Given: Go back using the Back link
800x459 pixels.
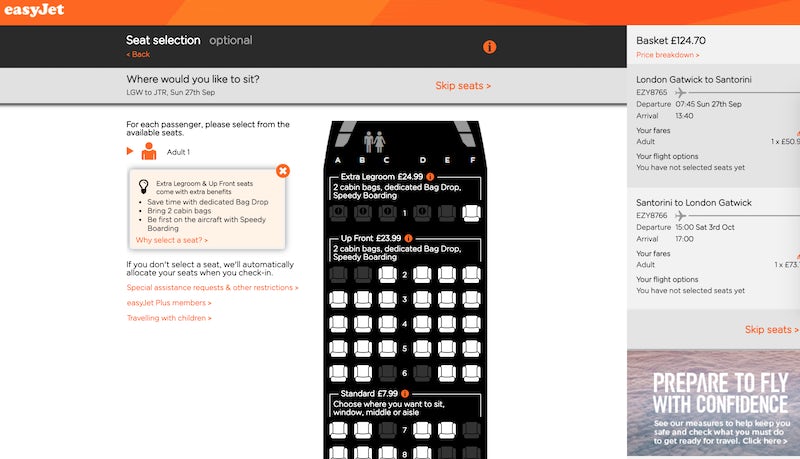Looking at the screenshot, I should click(x=138, y=54).
